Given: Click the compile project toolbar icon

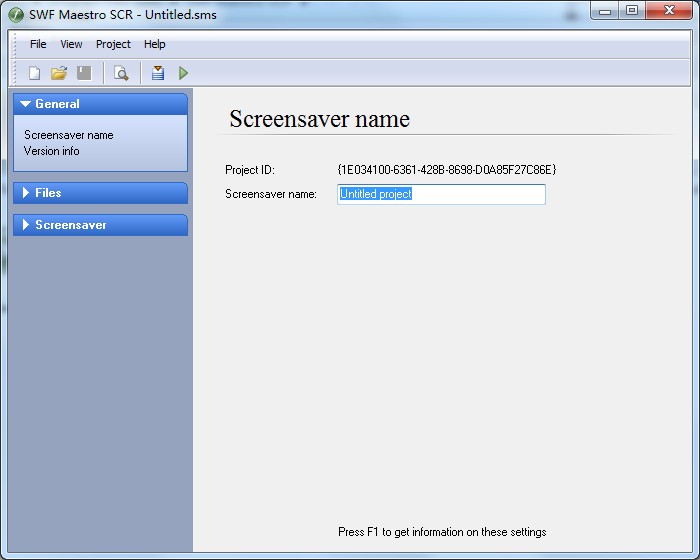Looking at the screenshot, I should [158, 73].
